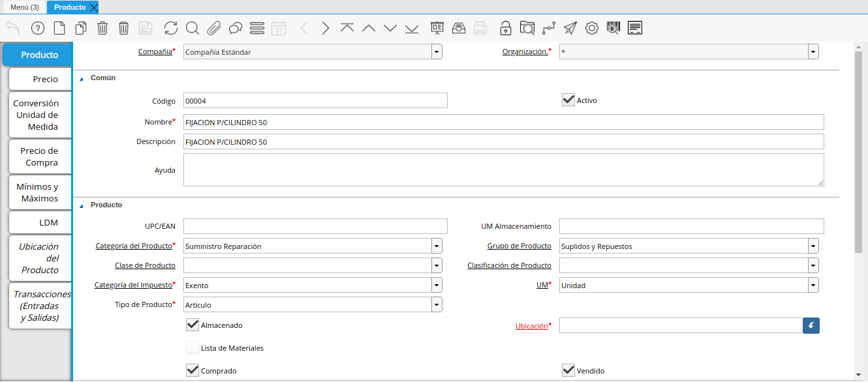Open the Precio side tab
This screenshot has width=868, height=382.
pyautogui.click(x=40, y=79)
